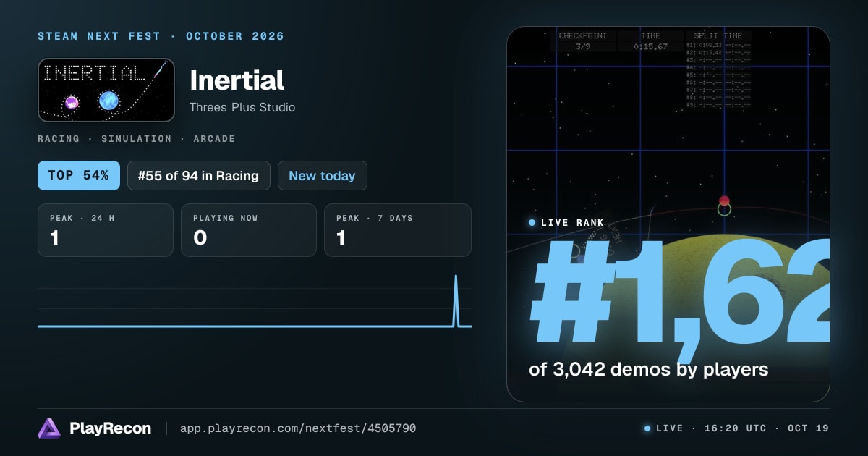Click the PlayRecon triangle logo icon
Screen dimensions: 868x456
click(49, 428)
